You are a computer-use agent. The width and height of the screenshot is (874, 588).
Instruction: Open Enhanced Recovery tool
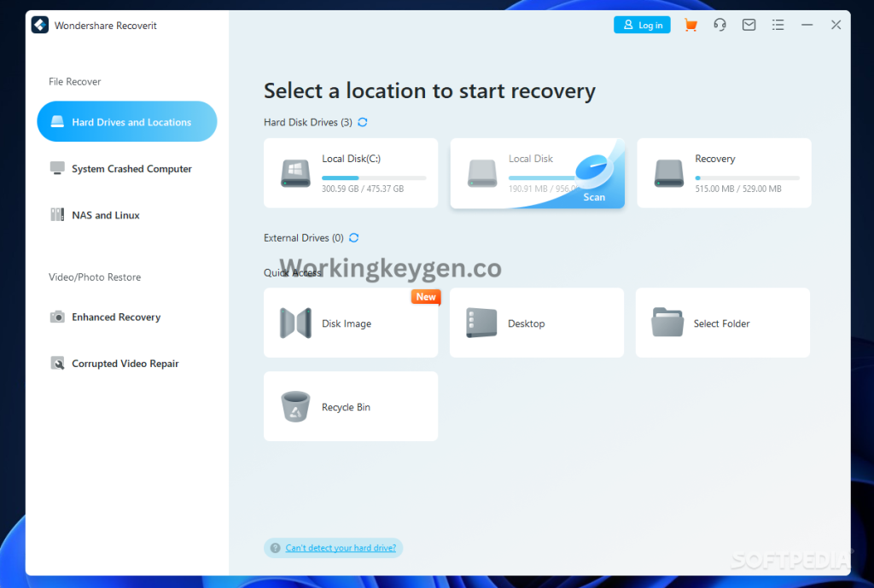[x=115, y=317]
